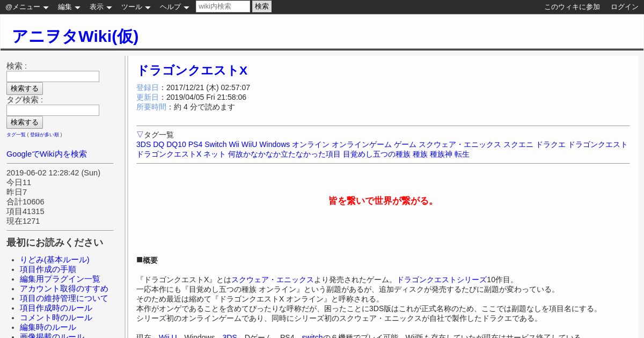
Task: Select the DQ10 tag
Action: point(176,144)
